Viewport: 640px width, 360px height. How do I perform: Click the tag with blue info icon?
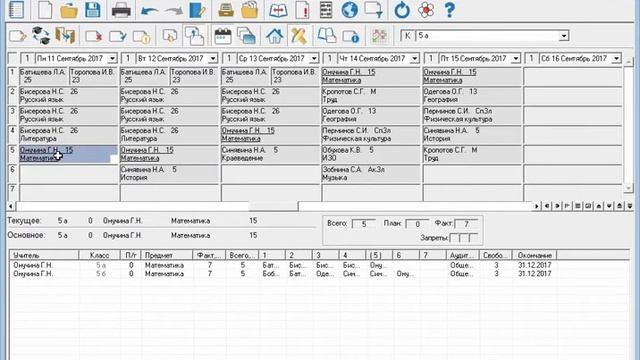click(351, 36)
